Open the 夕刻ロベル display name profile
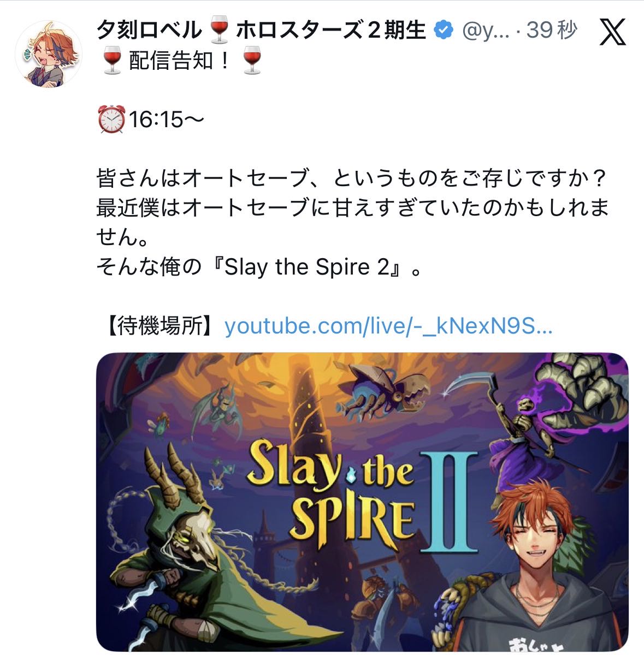 (149, 31)
